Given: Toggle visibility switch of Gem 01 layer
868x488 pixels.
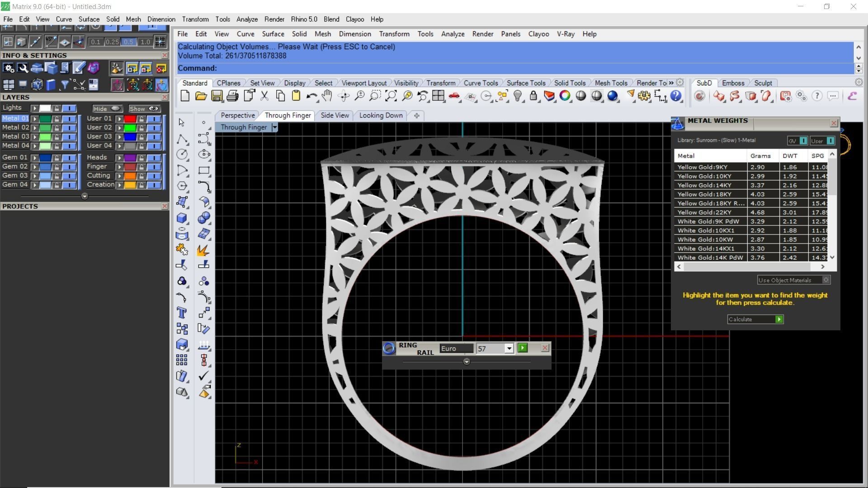Looking at the screenshot, I should tap(69, 158).
